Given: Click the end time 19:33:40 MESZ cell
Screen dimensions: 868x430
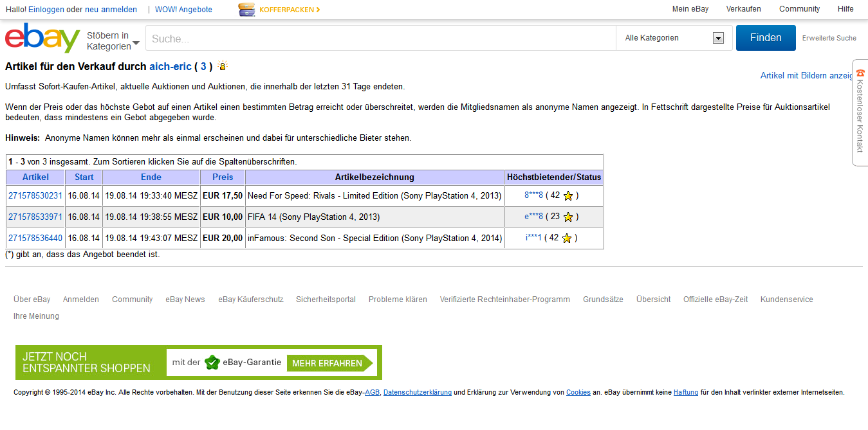Looking at the screenshot, I should tap(151, 196).
